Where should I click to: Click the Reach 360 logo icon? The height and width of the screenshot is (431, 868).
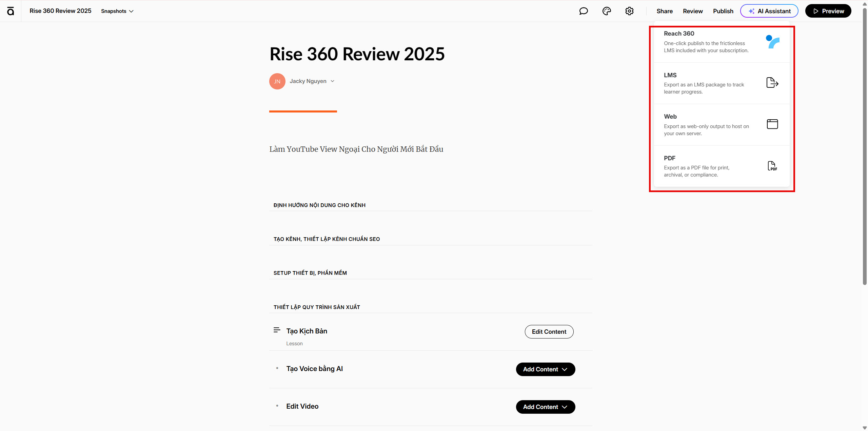pyautogui.click(x=772, y=42)
